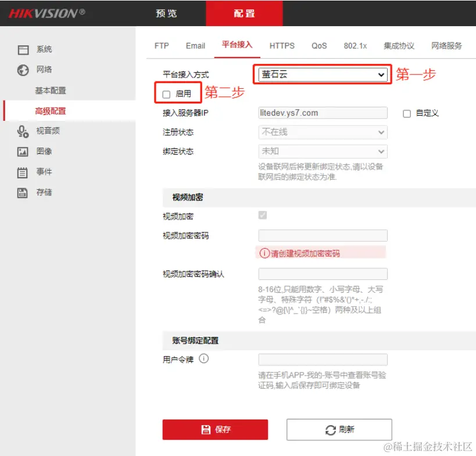Switch to the FTP tab
The width and height of the screenshot is (476, 456).
click(162, 46)
